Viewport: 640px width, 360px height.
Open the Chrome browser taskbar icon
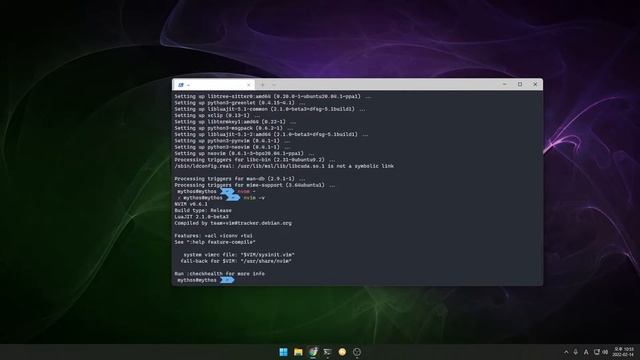click(313, 352)
